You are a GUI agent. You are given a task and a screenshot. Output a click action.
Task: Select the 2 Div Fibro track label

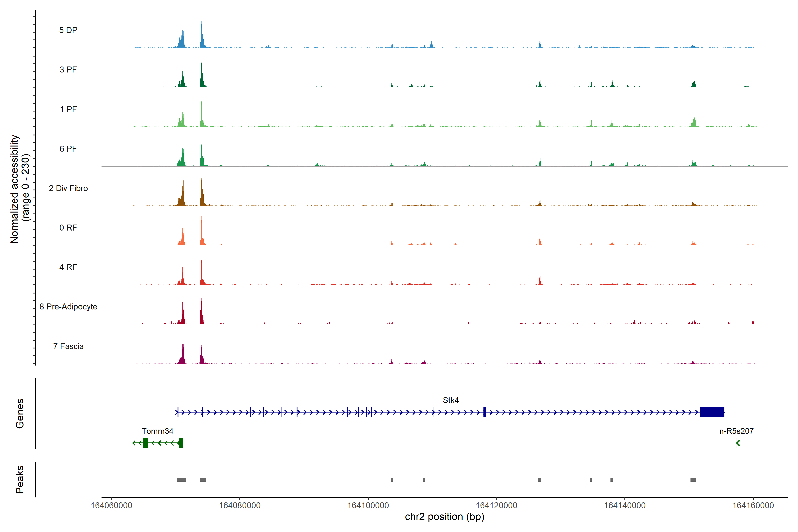(68, 188)
